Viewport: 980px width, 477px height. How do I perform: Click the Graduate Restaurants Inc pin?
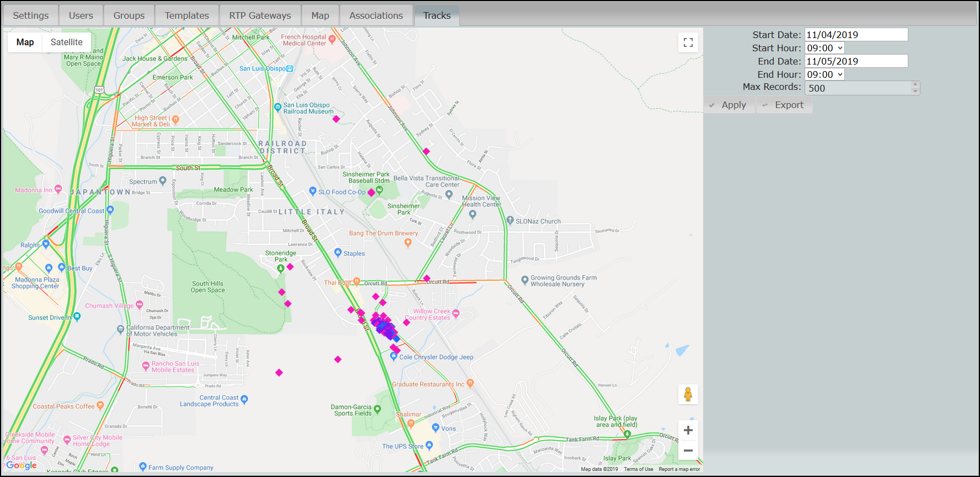[470, 383]
